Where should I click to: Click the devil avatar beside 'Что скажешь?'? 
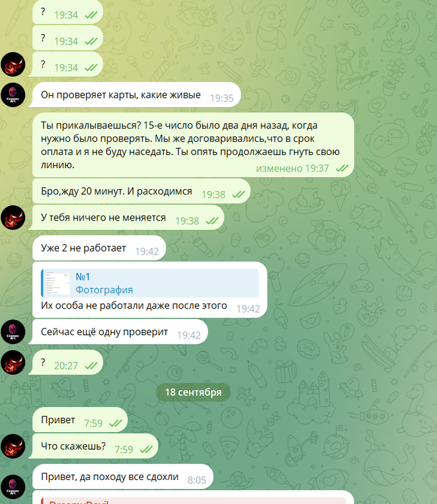13,446
